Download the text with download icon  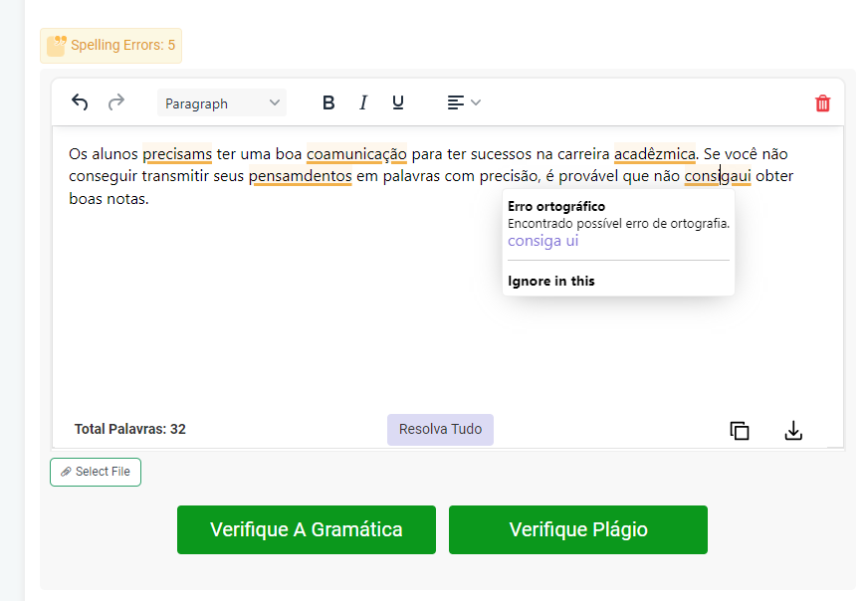(x=793, y=430)
